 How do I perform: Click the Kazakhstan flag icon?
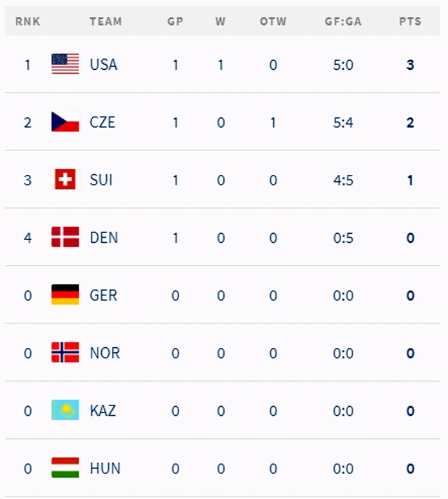65,410
